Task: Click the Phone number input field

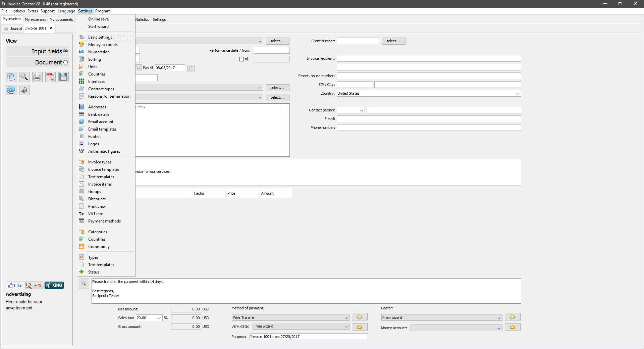Action: 429,128
